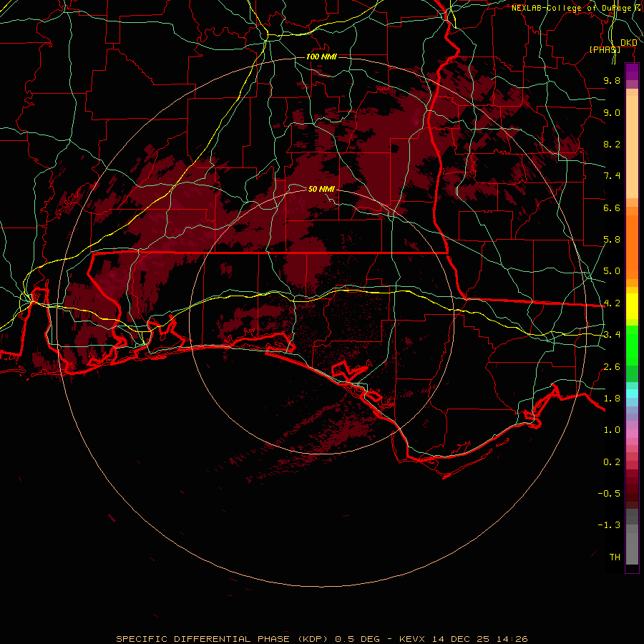Click the [PHAS] units label

[605, 49]
